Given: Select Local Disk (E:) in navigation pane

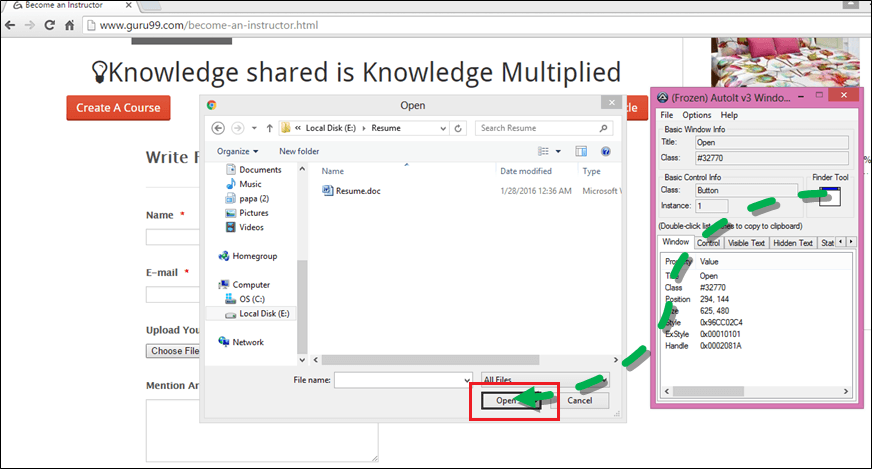Looking at the screenshot, I should (264, 313).
